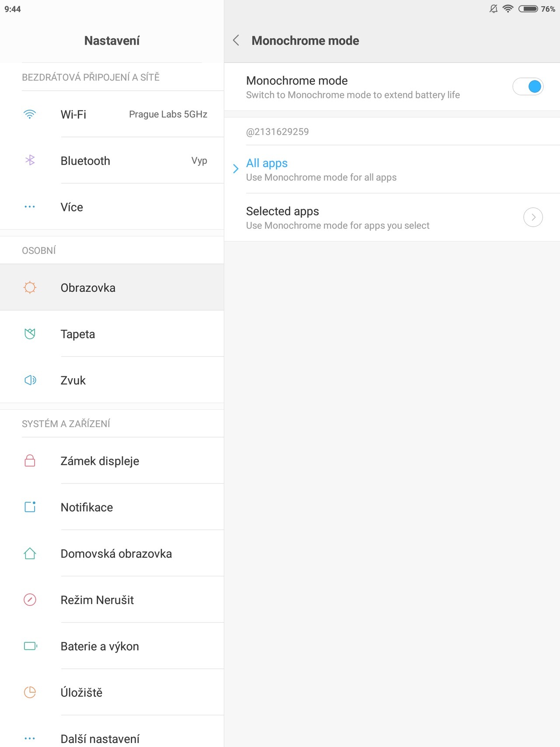The height and width of the screenshot is (747, 560).
Task: Tap the battery indicator showing 76%
Action: click(x=529, y=8)
